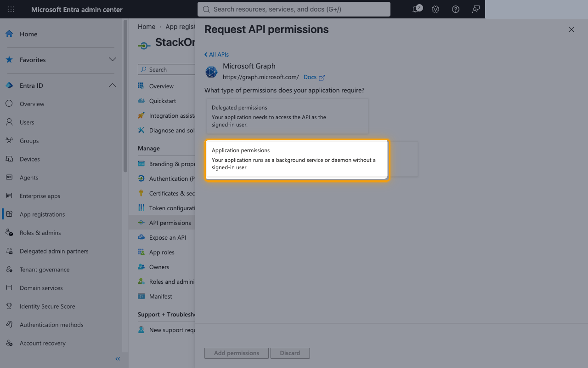Click the top search resources field
Screen dimensions: 588x368
(x=294, y=9)
